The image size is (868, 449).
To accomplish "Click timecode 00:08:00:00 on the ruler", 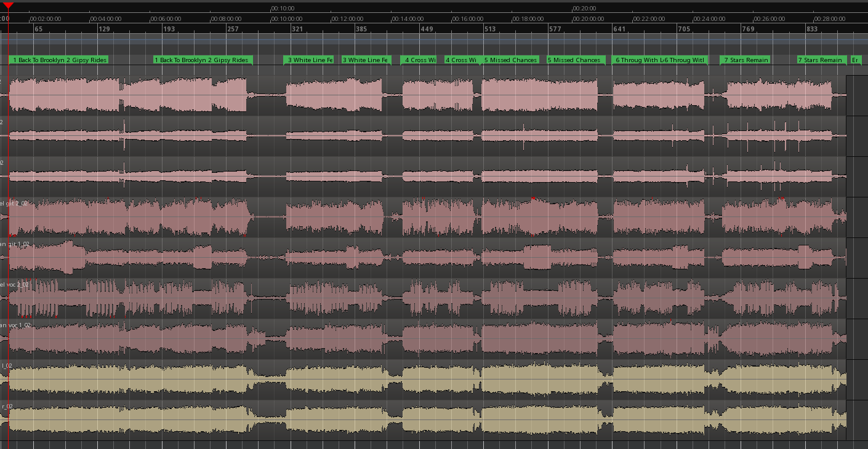I will (x=227, y=19).
